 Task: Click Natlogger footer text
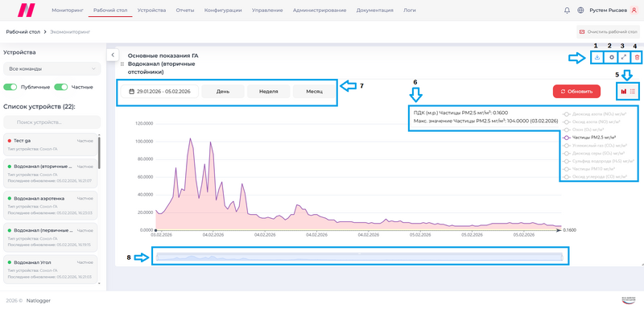pos(39,300)
